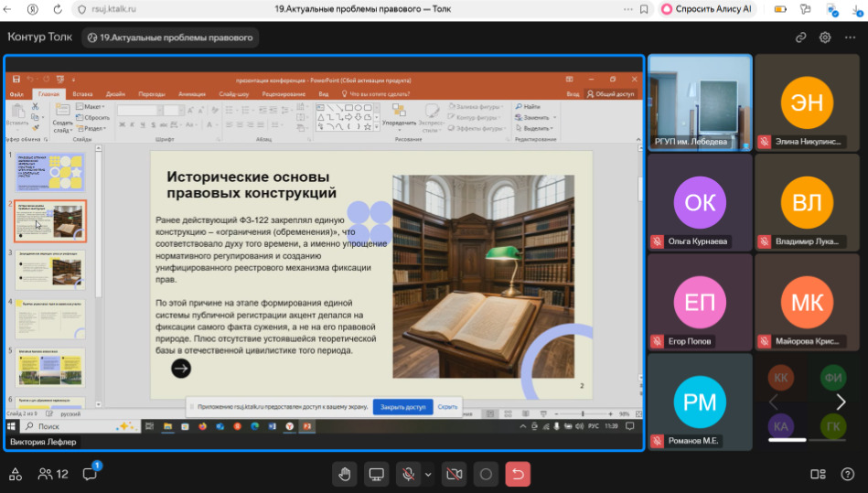Open Kontur Talk settings gear
This screenshot has width=868, height=493.
825,38
